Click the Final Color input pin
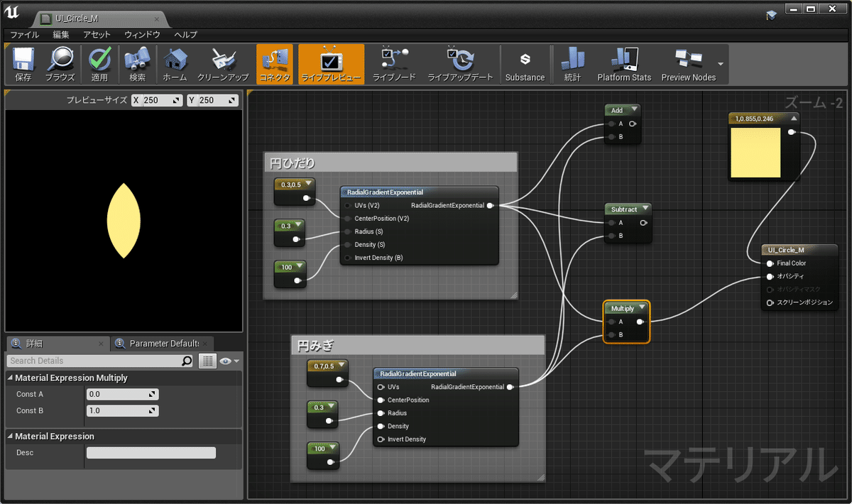 coord(770,263)
